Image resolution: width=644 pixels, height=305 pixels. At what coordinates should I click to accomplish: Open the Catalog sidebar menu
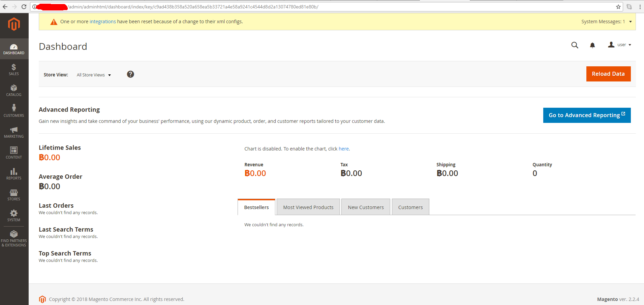[x=14, y=90]
